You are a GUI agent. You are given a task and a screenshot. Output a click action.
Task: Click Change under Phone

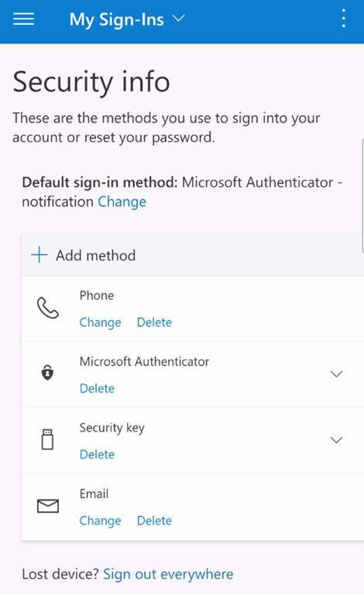[100, 322]
